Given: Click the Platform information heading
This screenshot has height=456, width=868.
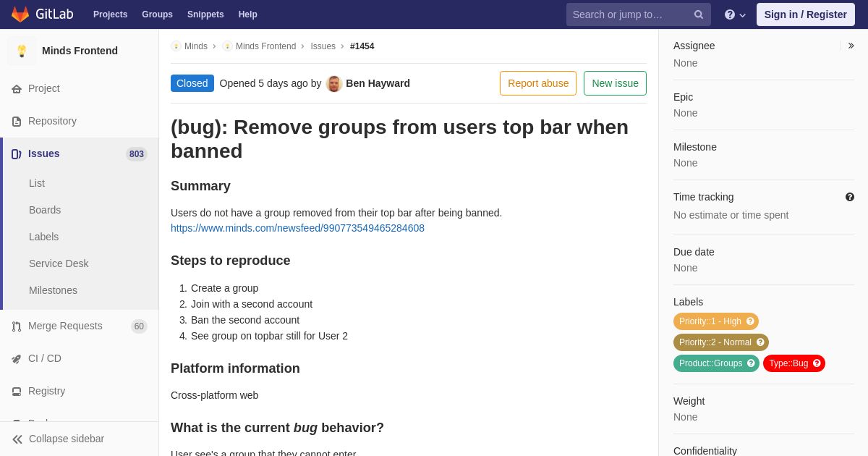Looking at the screenshot, I should tap(235, 368).
